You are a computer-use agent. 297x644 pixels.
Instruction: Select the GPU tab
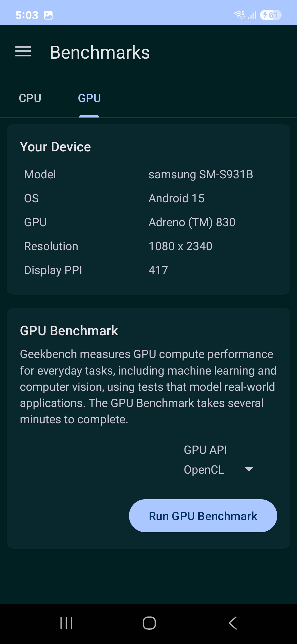[89, 98]
